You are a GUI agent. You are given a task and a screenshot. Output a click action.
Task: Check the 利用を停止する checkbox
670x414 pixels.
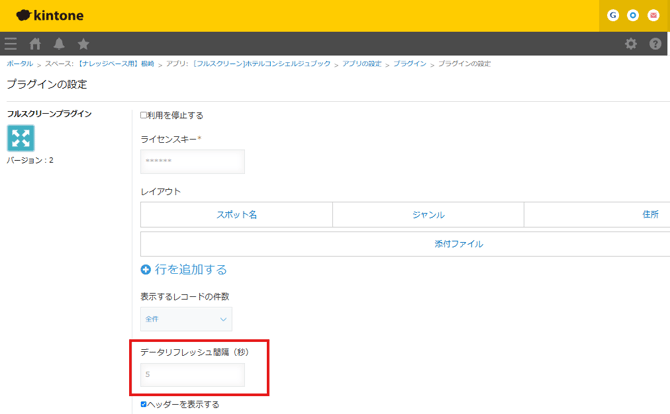144,115
